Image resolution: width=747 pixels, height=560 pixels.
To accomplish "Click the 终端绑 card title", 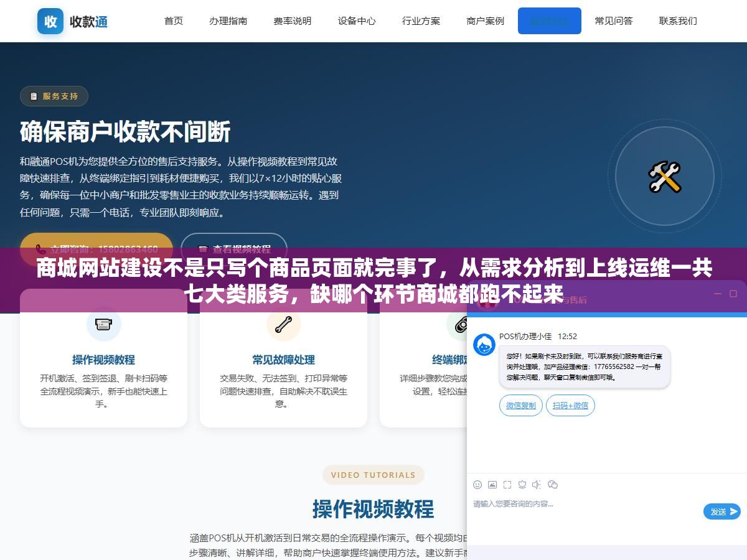I will click(449, 360).
